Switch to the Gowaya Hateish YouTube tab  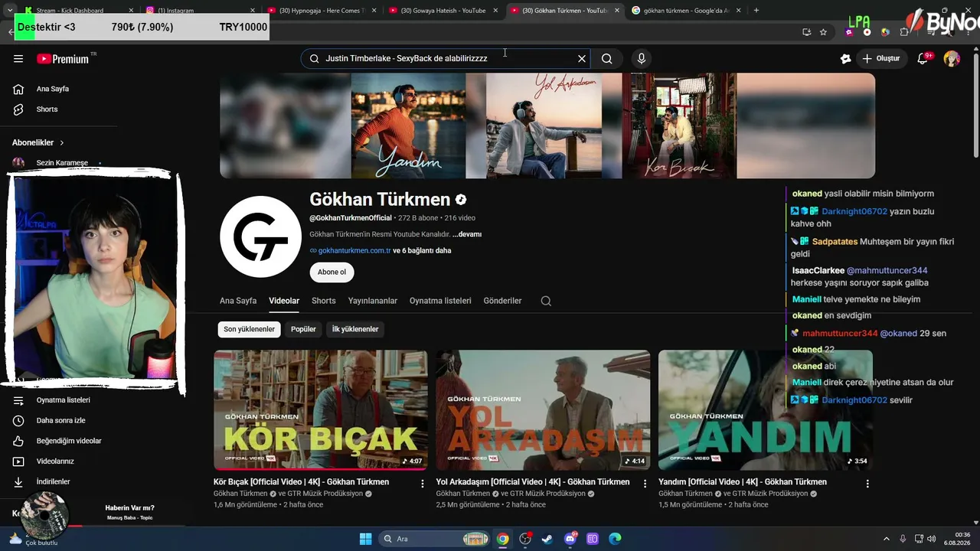[x=443, y=10]
